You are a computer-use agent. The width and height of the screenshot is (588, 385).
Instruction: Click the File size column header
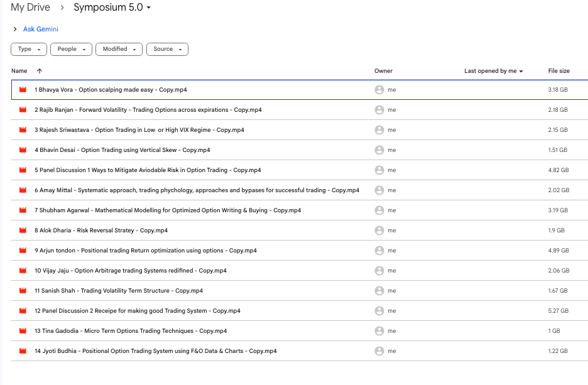pos(558,71)
